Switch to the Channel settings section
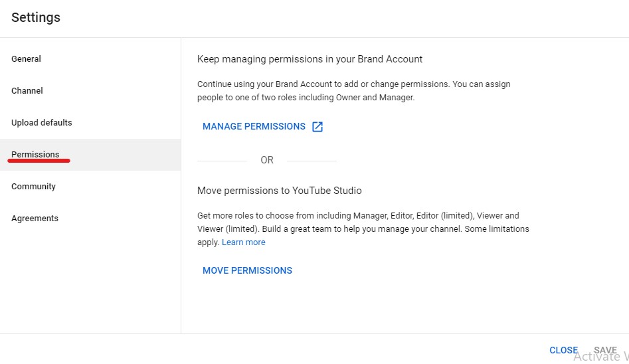This screenshot has height=364, width=629. 90,91
